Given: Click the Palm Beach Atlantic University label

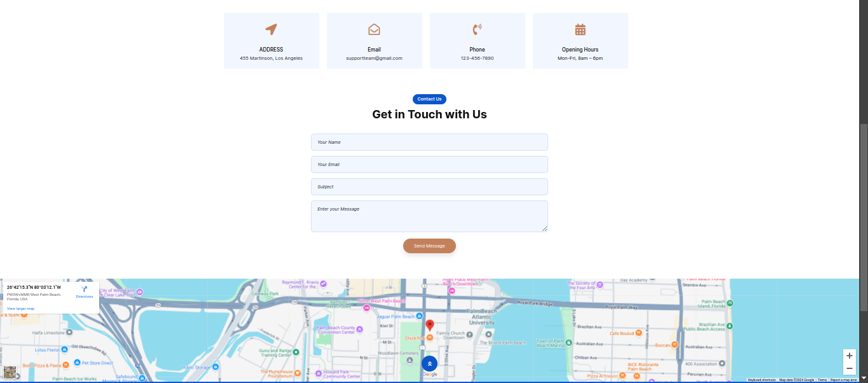Looking at the screenshot, I should 481,317.
